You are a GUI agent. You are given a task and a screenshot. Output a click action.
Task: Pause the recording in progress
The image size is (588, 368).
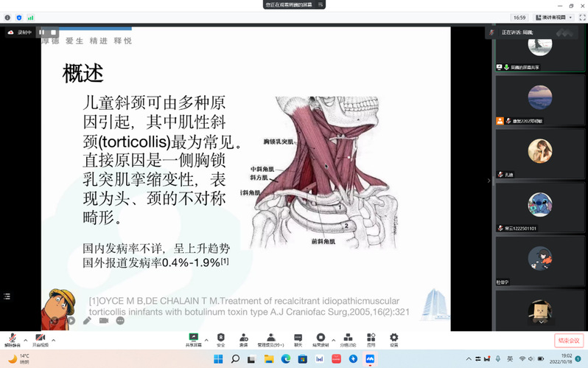pyautogui.click(x=42, y=32)
